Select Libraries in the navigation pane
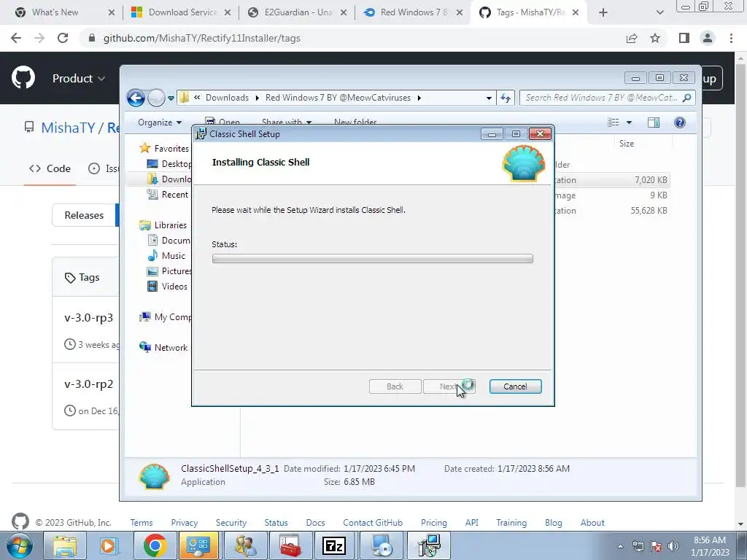747x560 pixels. tap(163, 225)
